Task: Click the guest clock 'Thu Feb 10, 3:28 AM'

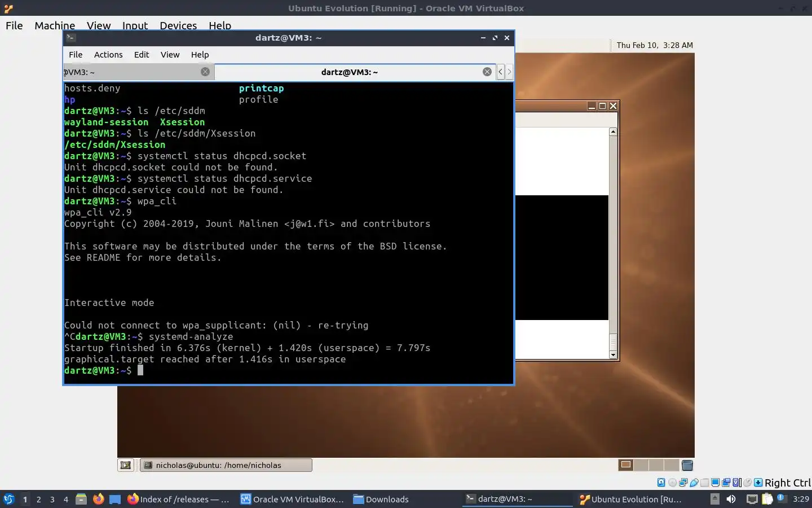Action: pos(655,45)
